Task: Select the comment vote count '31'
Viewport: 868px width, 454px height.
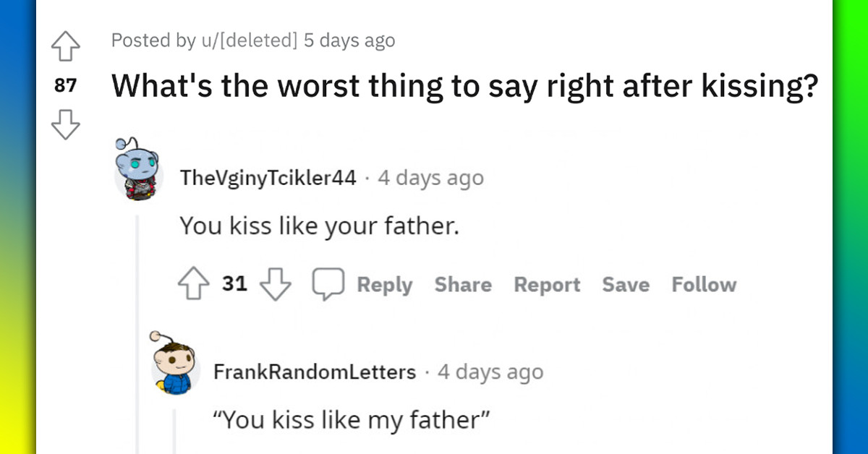Action: click(235, 284)
